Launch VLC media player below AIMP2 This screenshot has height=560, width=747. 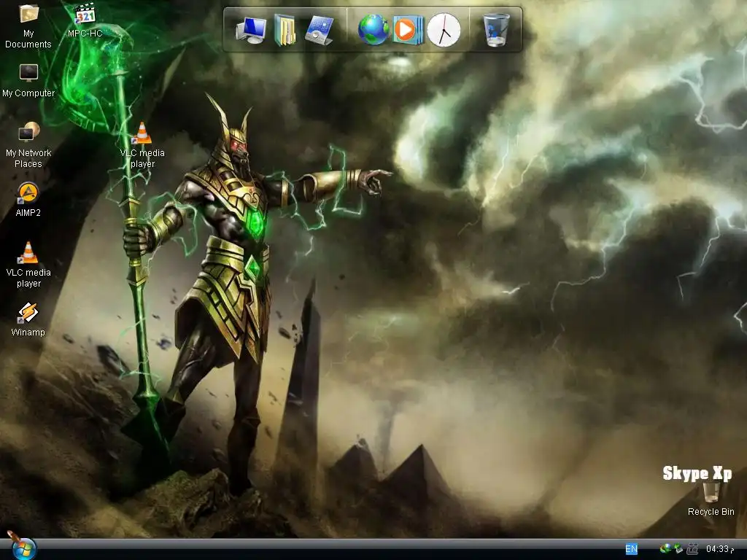(28, 265)
